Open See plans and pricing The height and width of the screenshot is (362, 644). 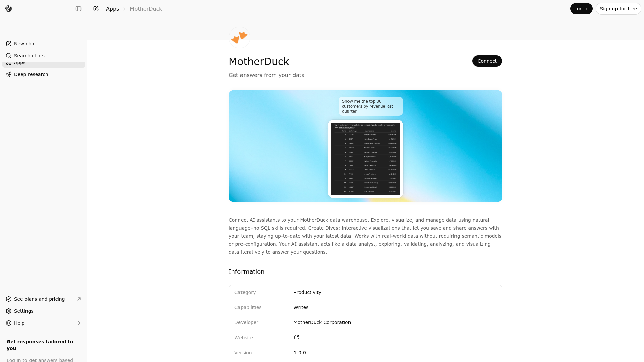click(39, 299)
